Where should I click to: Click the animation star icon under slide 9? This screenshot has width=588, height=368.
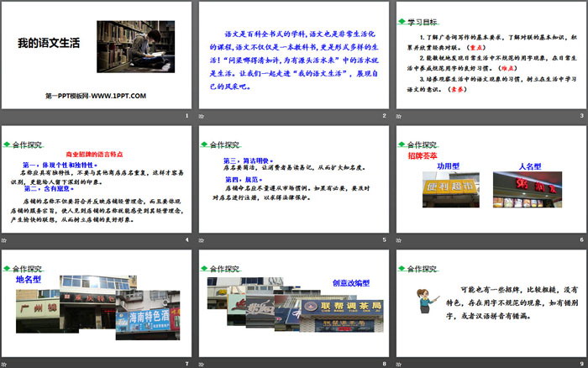tap(399, 365)
